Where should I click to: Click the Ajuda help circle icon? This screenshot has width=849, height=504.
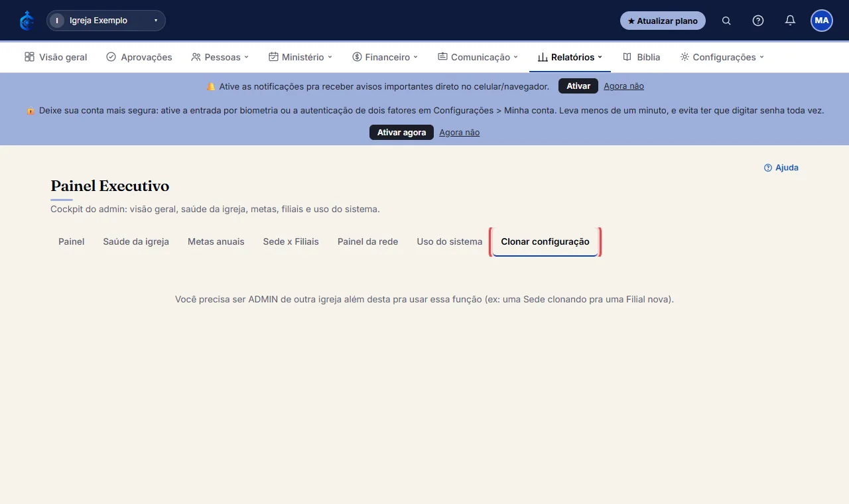[x=768, y=168]
